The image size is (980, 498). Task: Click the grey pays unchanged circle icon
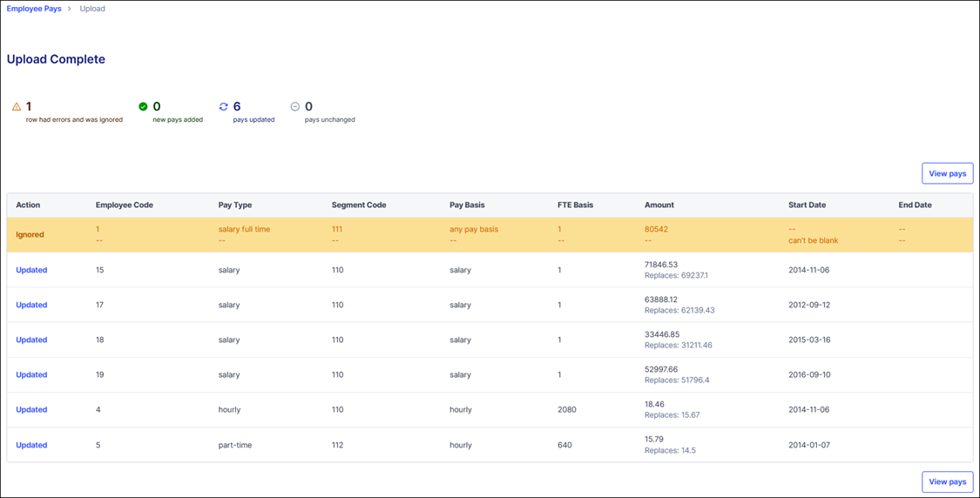[x=295, y=107]
